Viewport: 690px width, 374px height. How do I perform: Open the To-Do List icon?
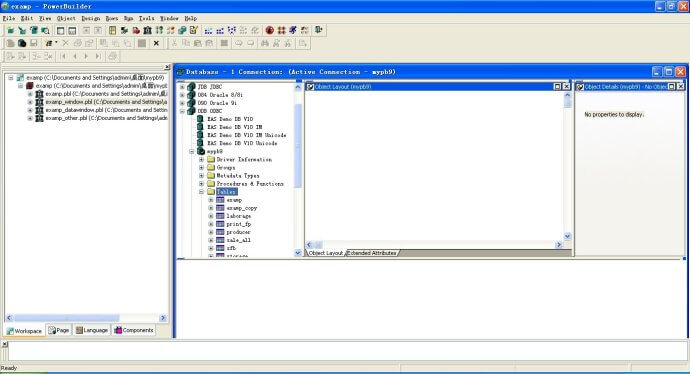click(x=113, y=30)
